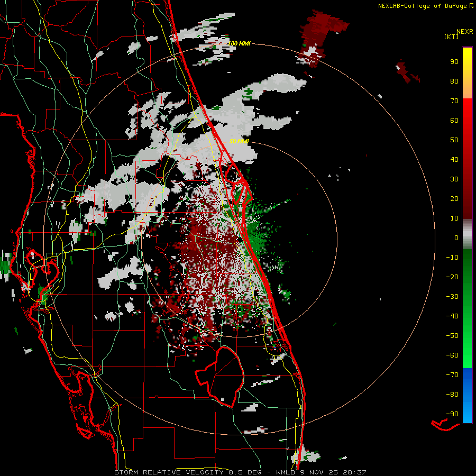Click the 100 NMI range ring label
The width and height of the screenshot is (476, 476).
(x=239, y=43)
